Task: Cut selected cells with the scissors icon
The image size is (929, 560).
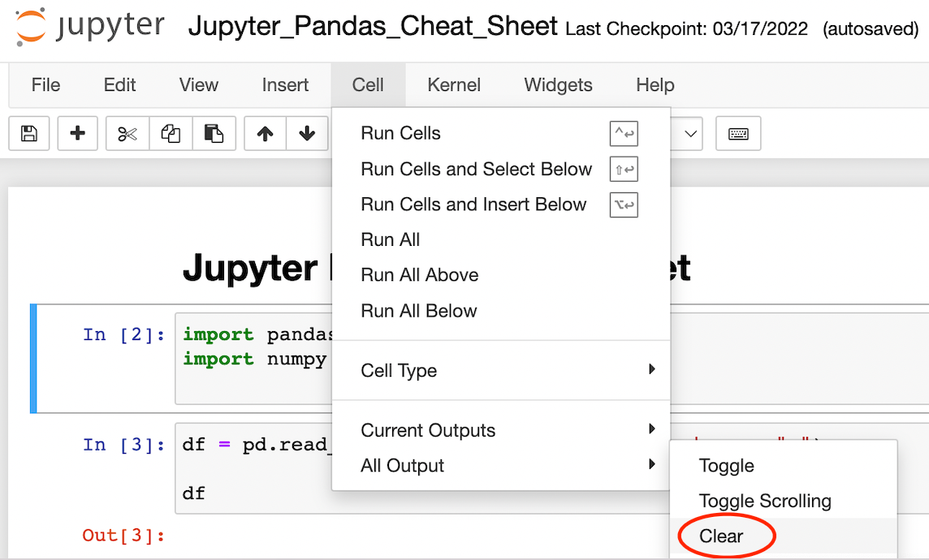Action: [127, 134]
